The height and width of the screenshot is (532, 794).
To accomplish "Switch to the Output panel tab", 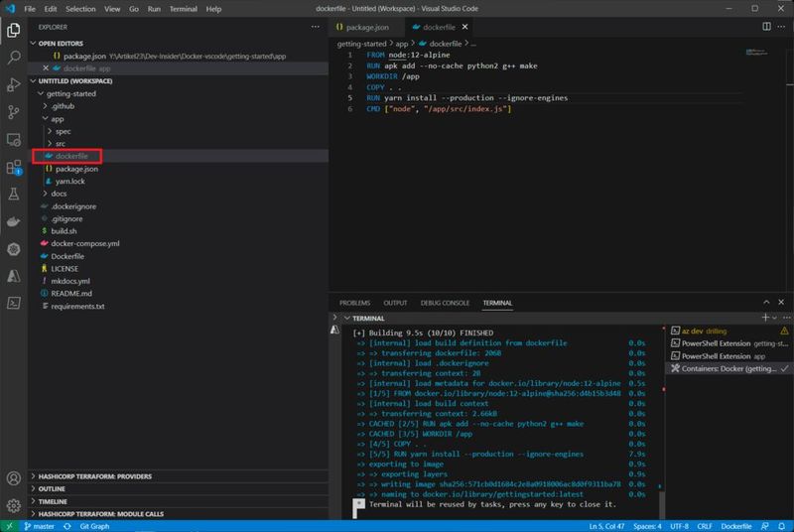I will (x=395, y=303).
